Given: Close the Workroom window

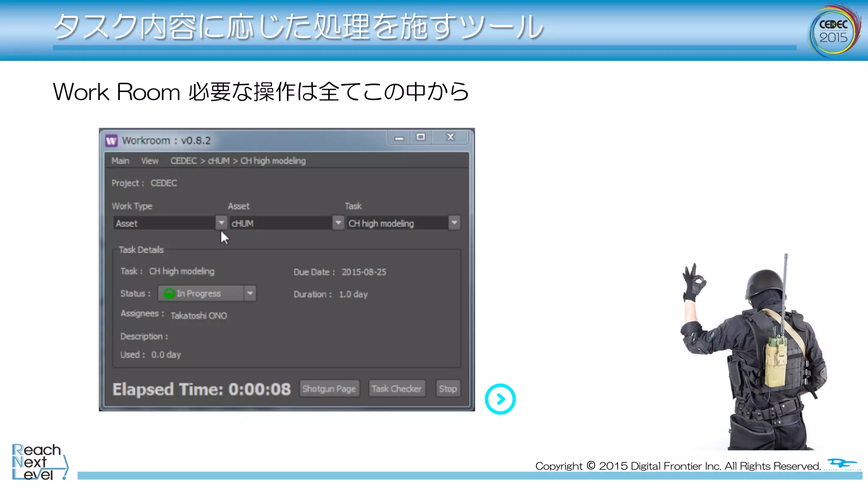Looking at the screenshot, I should click(450, 137).
